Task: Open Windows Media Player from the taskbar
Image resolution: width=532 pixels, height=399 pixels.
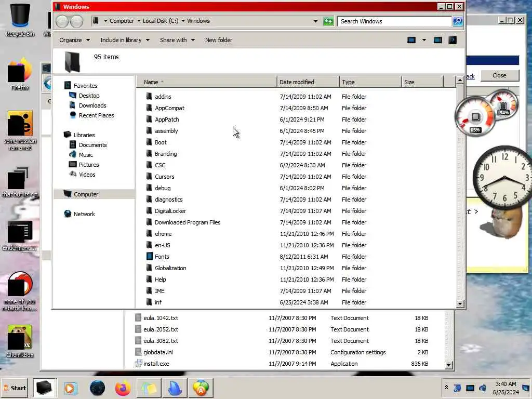Action: click(x=71, y=388)
